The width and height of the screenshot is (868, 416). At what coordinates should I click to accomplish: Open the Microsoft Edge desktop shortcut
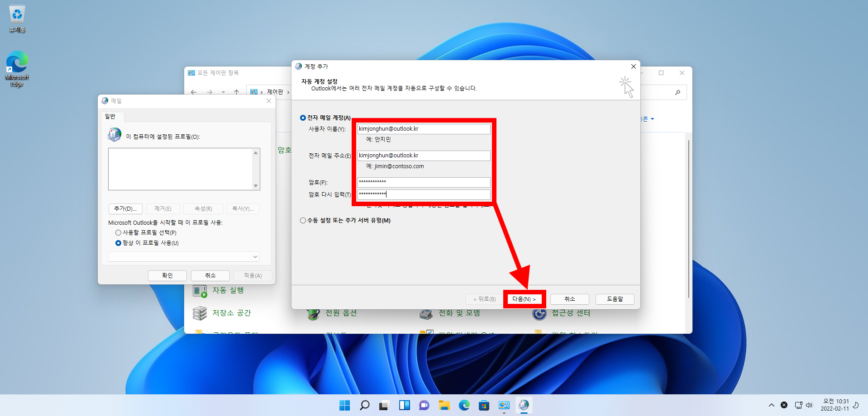click(x=17, y=69)
